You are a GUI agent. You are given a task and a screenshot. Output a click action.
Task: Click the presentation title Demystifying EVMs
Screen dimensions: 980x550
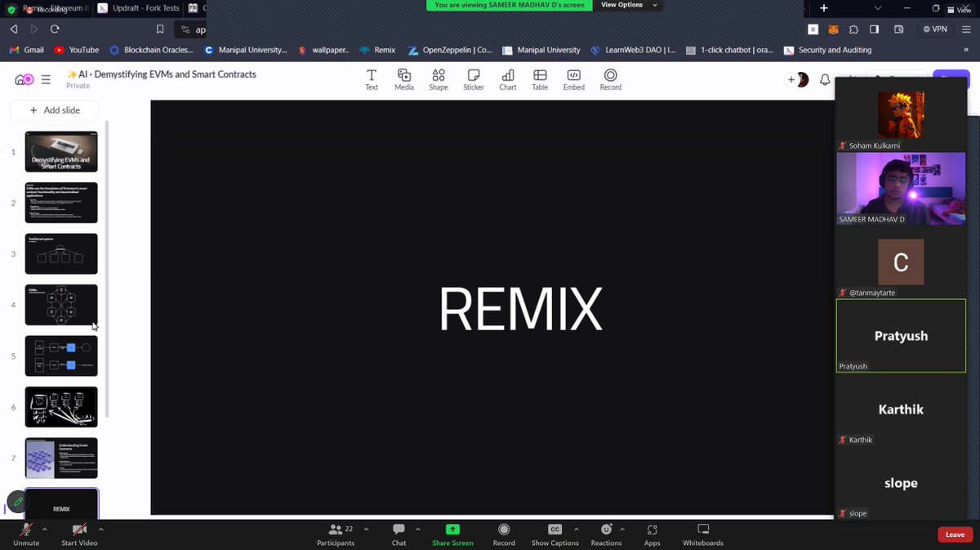pos(161,74)
